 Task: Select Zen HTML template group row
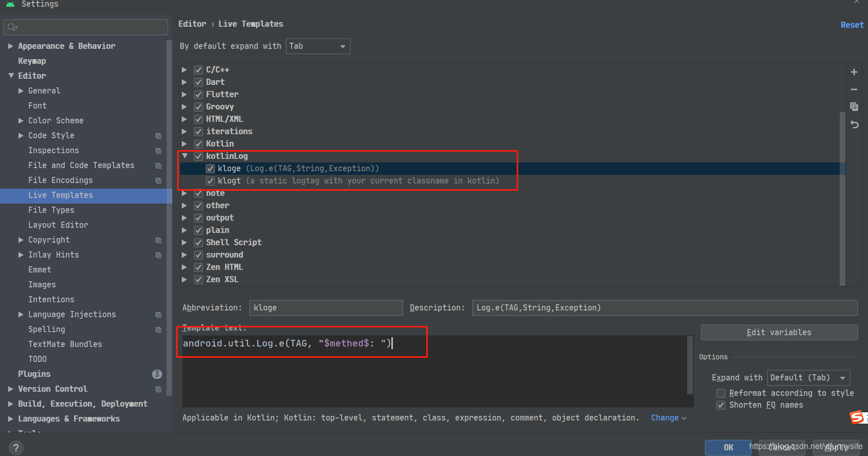[512, 267]
